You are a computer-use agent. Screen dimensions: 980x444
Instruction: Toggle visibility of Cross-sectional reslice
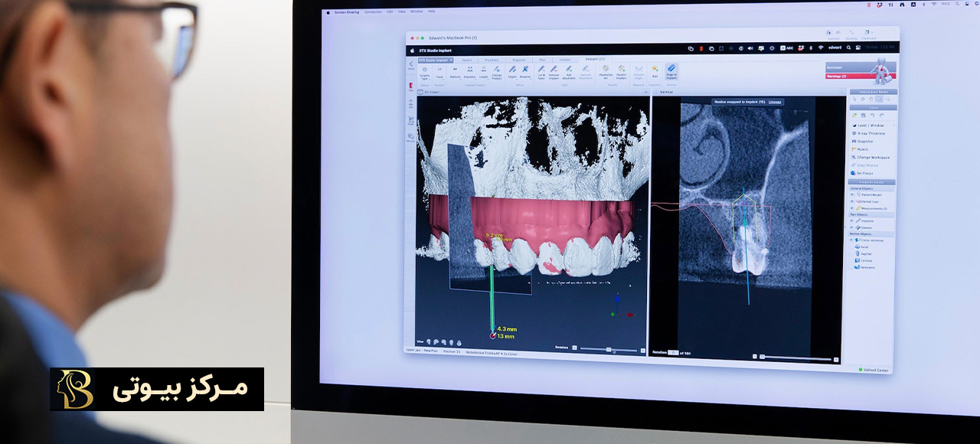[x=851, y=240]
